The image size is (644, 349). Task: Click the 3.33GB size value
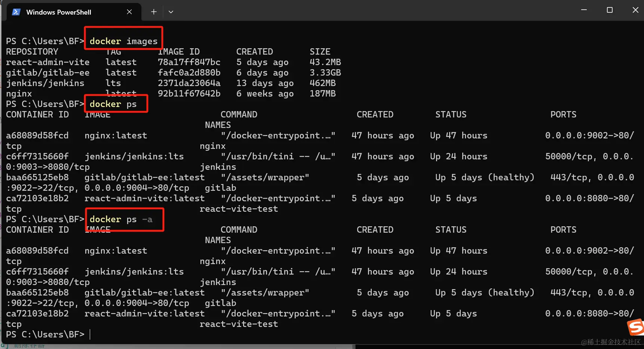point(325,73)
